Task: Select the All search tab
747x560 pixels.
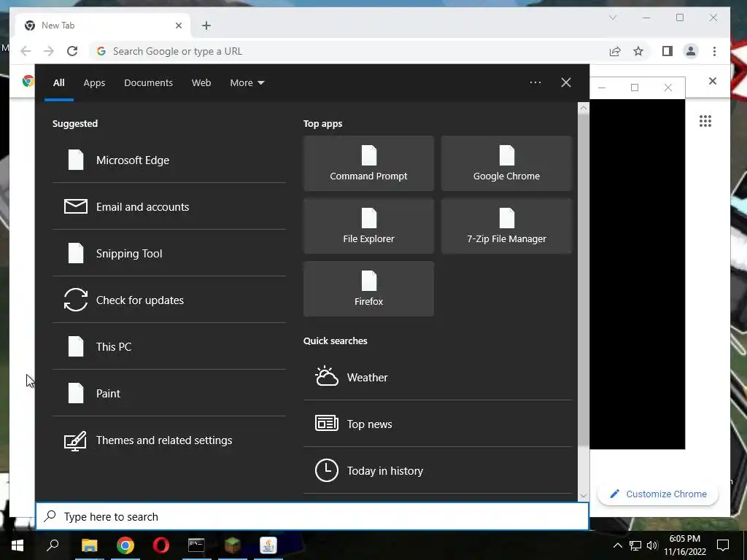Action: pos(58,83)
